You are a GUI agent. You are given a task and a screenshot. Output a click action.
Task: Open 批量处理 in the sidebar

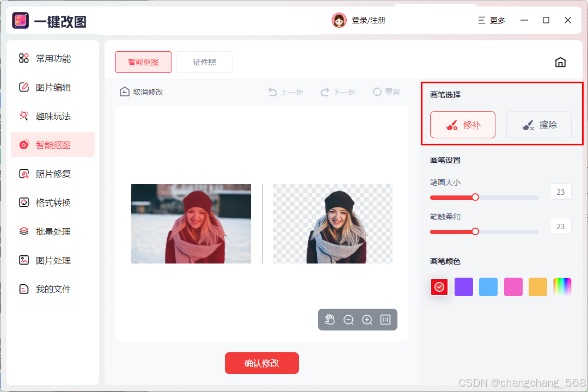pos(52,231)
